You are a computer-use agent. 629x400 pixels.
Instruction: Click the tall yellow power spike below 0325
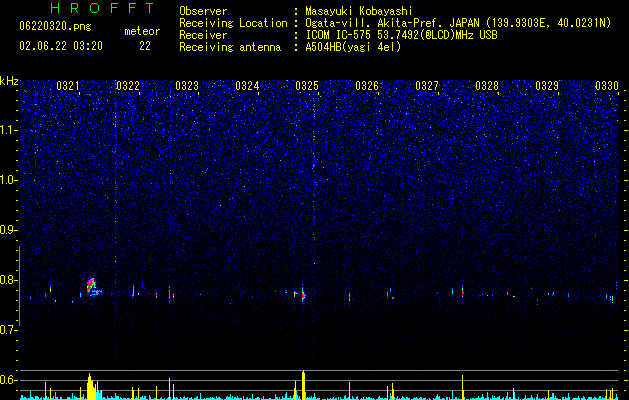[303, 385]
